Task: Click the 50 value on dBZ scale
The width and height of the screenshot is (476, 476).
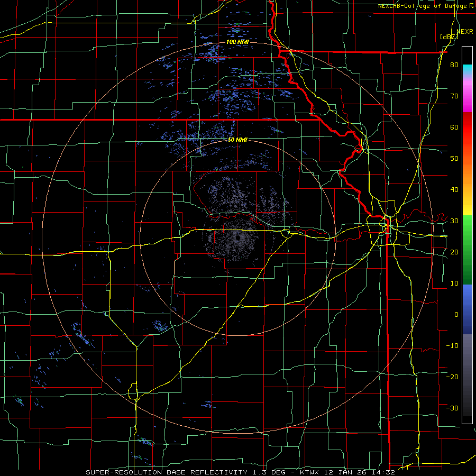Action: coord(454,159)
